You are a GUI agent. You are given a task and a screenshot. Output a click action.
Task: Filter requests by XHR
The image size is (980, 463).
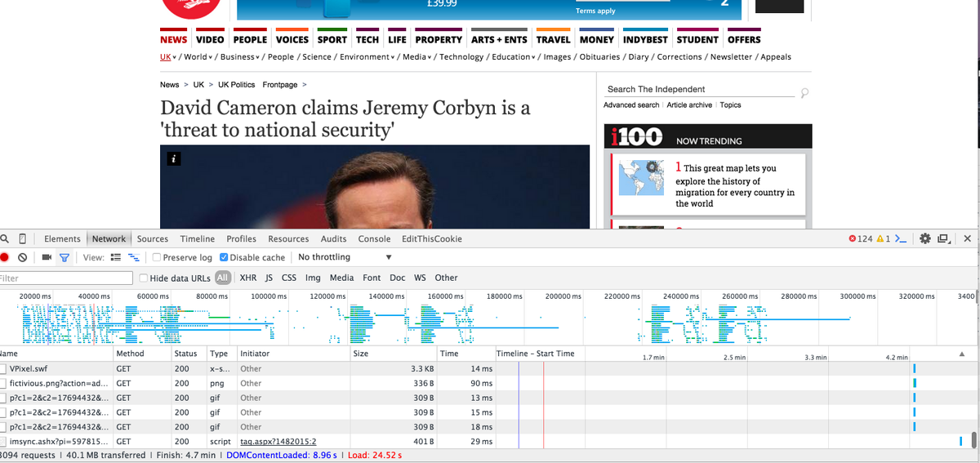(248, 278)
